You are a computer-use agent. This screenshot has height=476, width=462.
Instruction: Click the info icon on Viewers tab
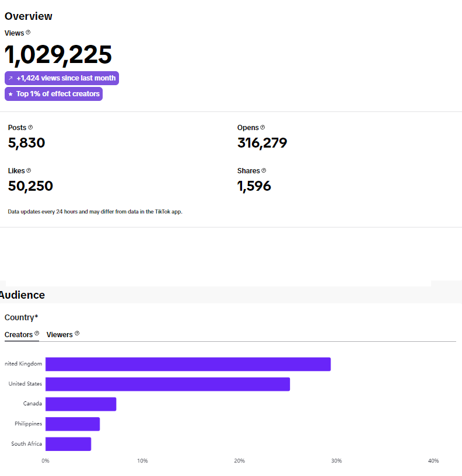77,334
